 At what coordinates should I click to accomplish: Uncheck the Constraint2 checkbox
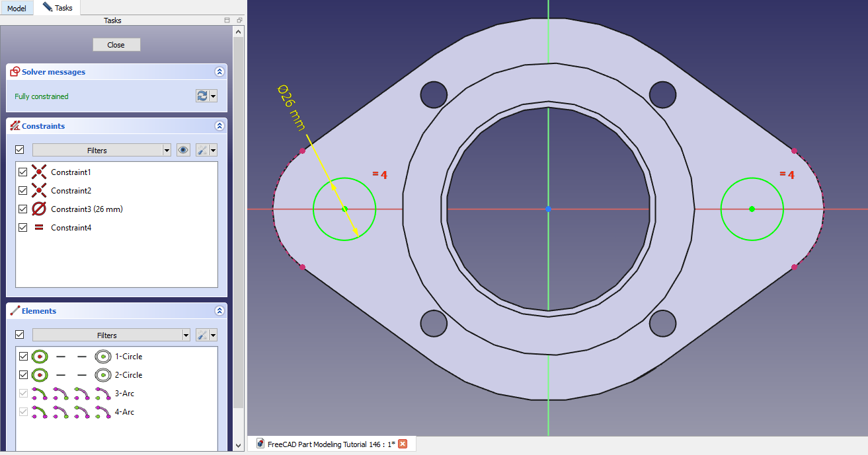point(23,190)
